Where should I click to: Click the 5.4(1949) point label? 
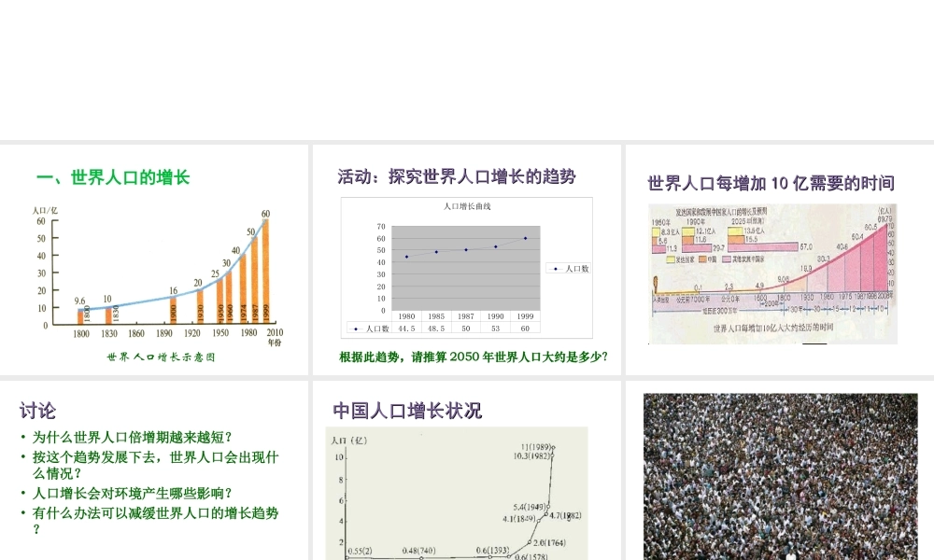tap(529, 507)
